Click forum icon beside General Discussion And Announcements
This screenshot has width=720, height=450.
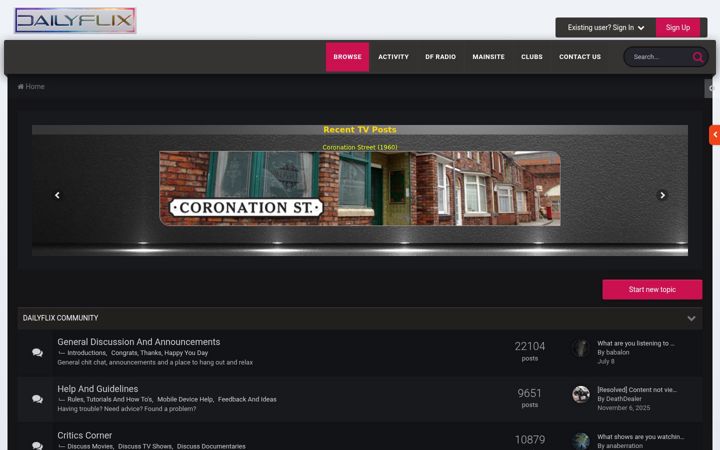[38, 353]
